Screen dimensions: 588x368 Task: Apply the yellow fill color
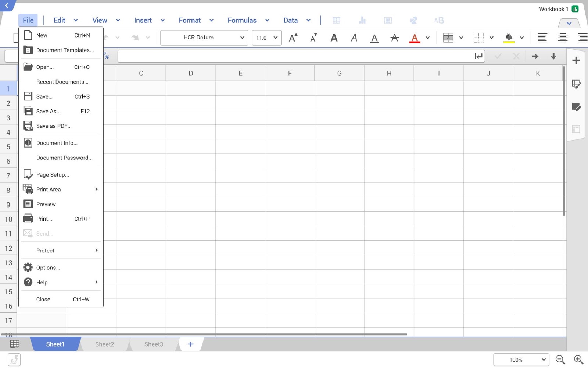509,38
